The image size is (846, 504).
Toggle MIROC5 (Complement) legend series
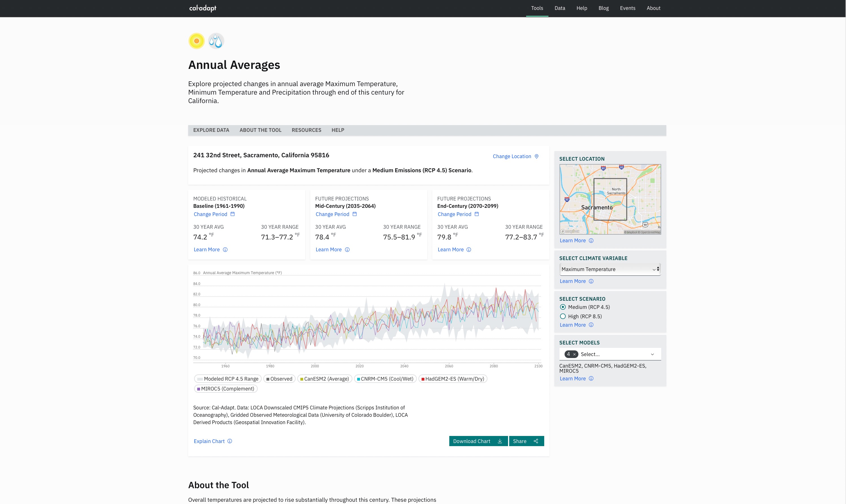[x=226, y=389]
